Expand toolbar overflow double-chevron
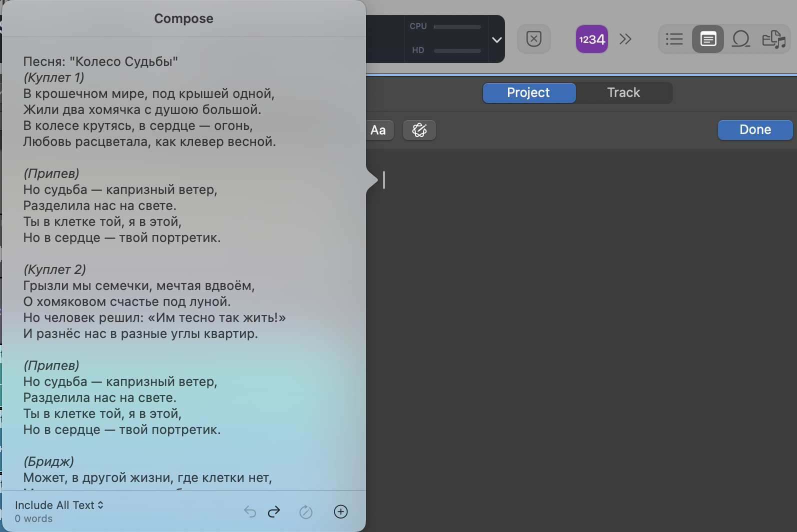 coord(625,39)
